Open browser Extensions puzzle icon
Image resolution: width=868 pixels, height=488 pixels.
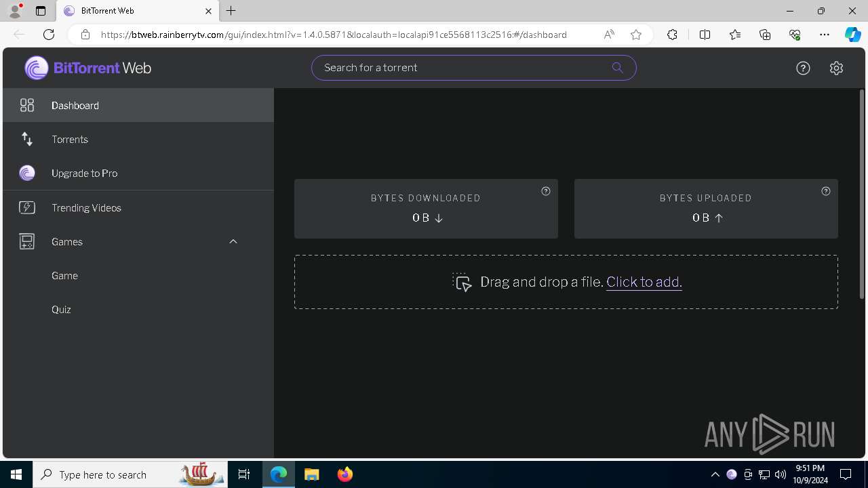tap(672, 35)
